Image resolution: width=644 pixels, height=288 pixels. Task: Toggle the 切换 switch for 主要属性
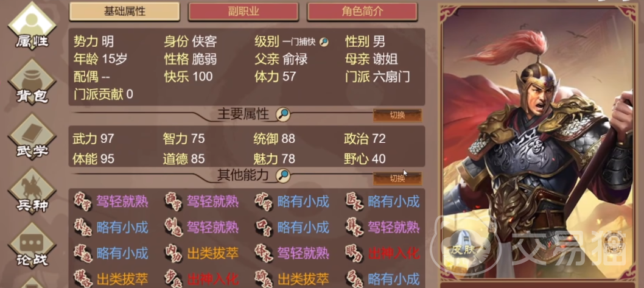397,116
